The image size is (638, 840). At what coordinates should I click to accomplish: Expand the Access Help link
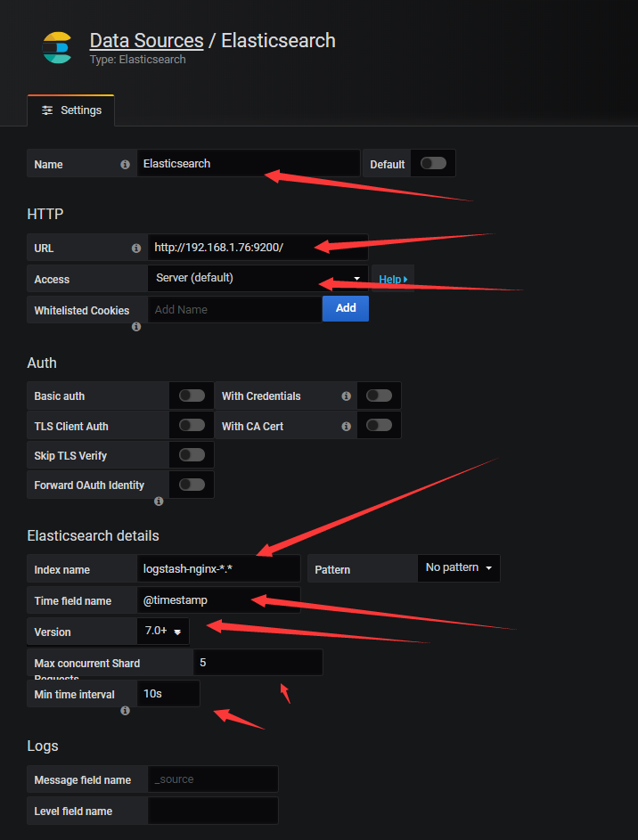point(393,279)
